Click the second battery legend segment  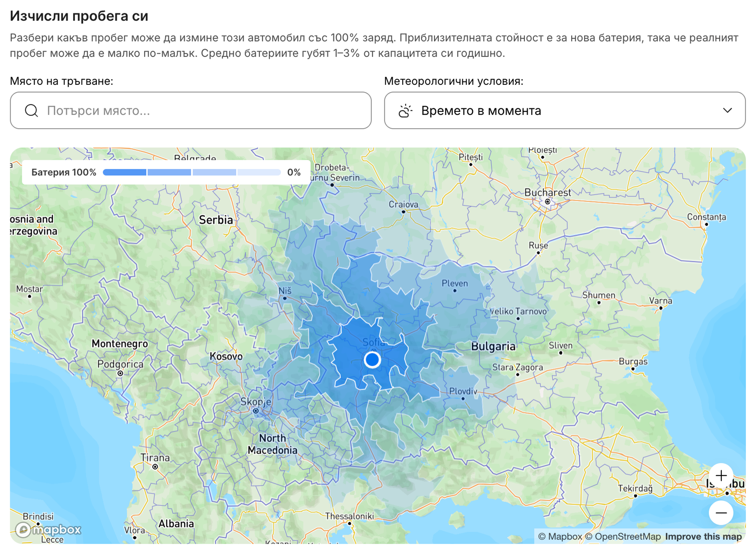click(x=170, y=172)
